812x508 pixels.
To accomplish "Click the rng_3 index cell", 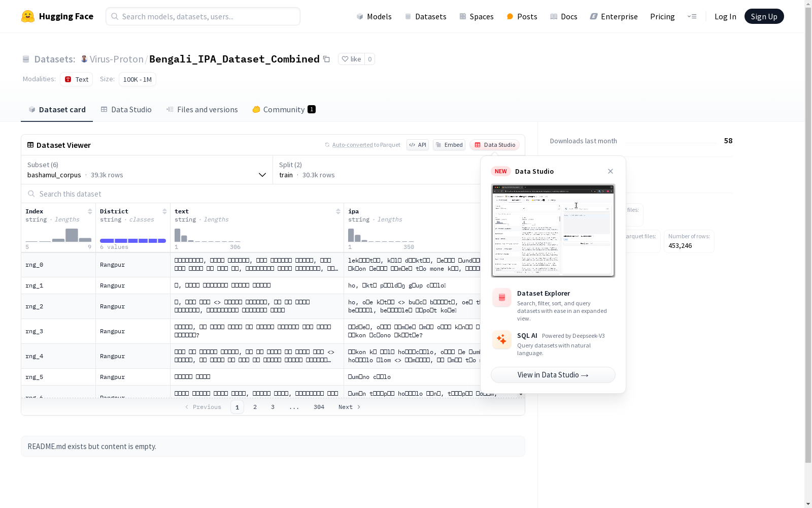I will coord(58,331).
